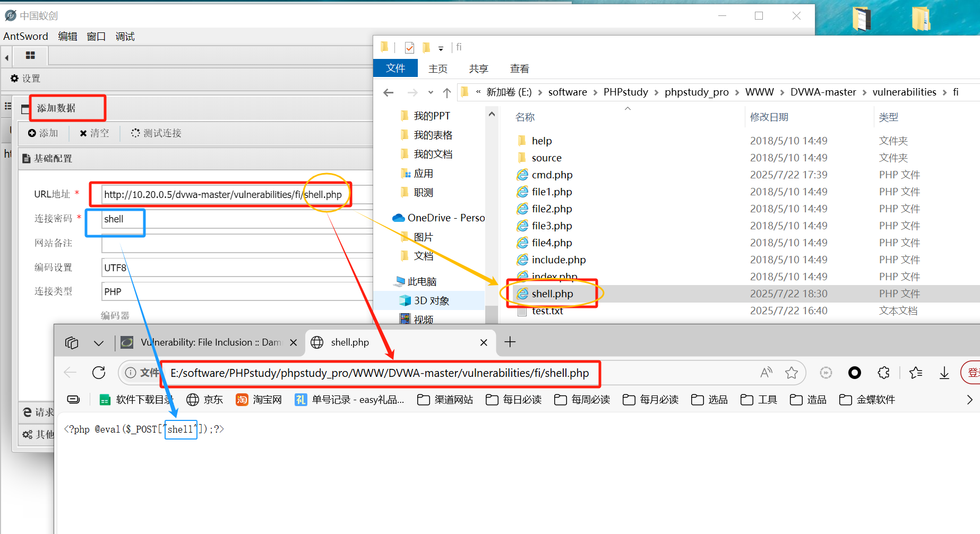Screen dimensions: 980x534
Task: Open the 调试 menu
Action: [x=125, y=36]
